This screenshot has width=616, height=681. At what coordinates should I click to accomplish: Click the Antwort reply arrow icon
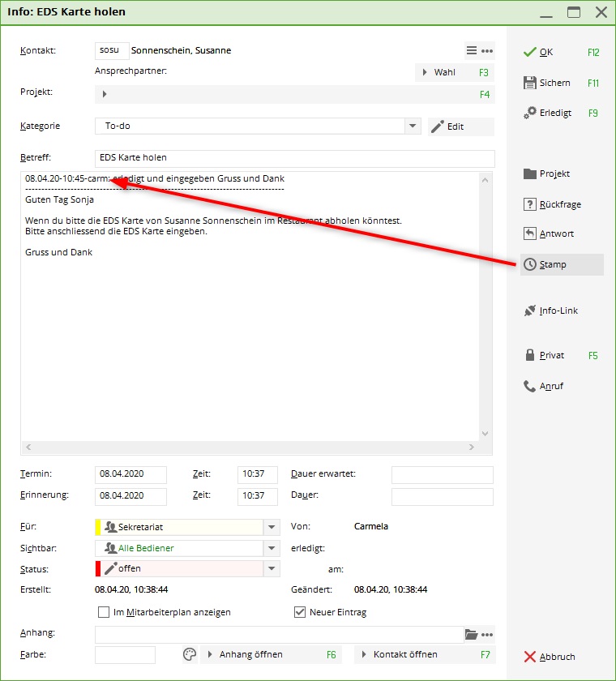[530, 233]
